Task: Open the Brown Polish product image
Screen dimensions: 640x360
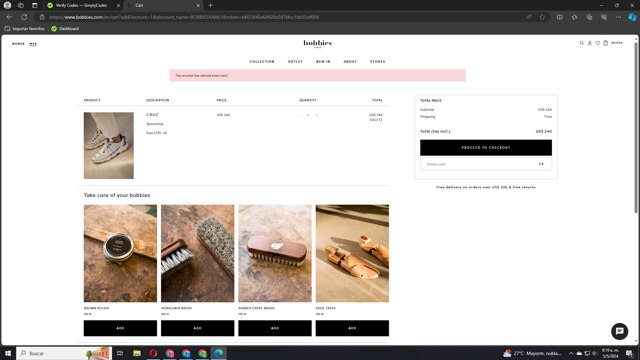Action: [x=120, y=253]
